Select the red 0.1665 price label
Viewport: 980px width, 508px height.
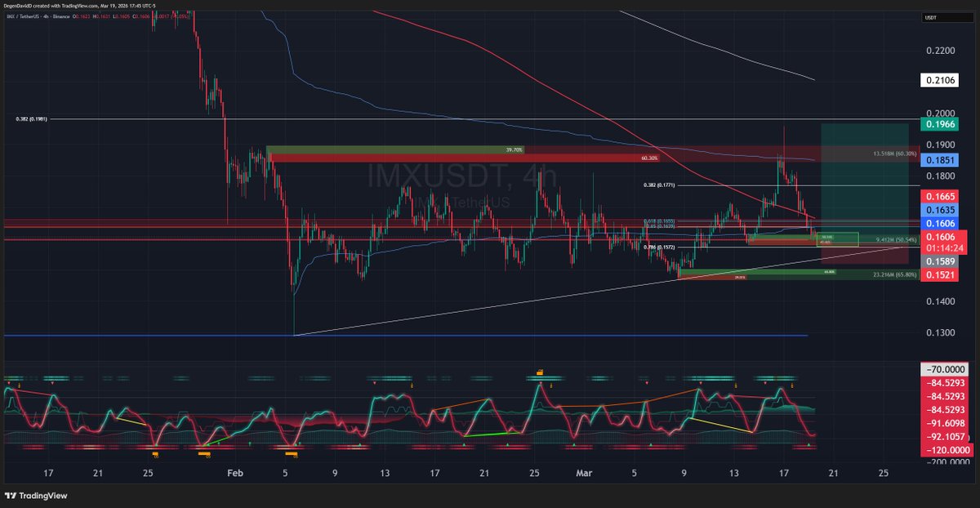(938, 197)
